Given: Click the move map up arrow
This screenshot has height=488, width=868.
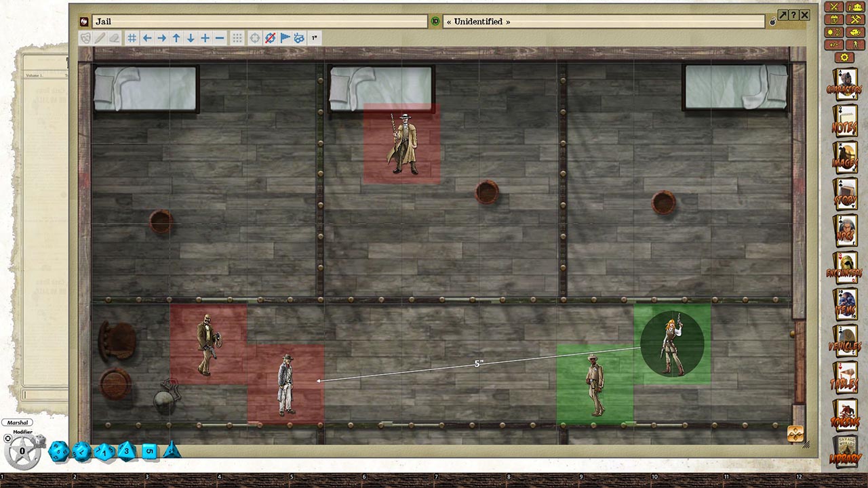Looking at the screenshot, I should click(176, 39).
